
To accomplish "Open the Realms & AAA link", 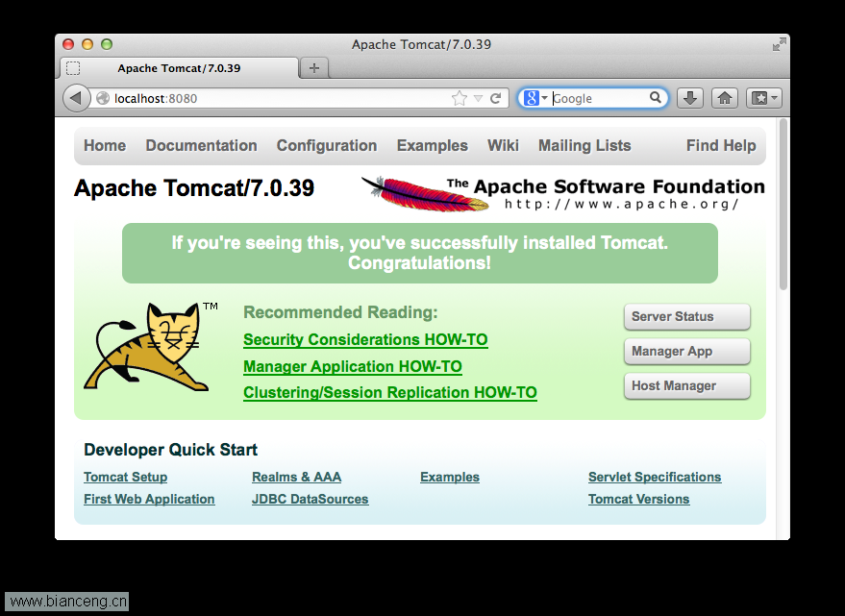I will tap(296, 477).
